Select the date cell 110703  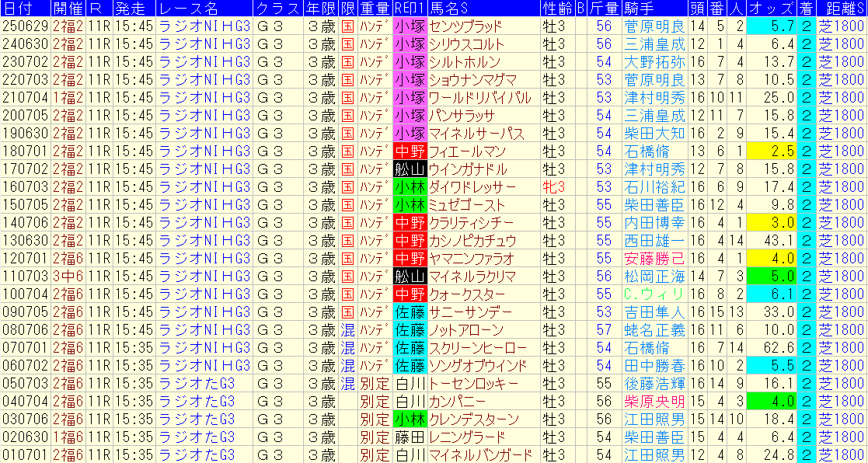pos(24,277)
